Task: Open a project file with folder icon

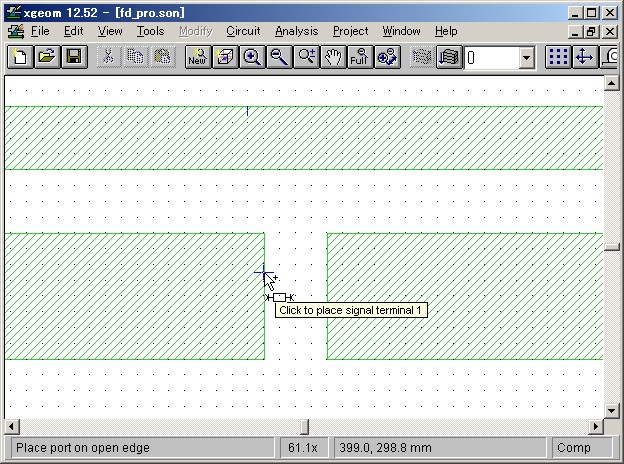Action: [47, 57]
